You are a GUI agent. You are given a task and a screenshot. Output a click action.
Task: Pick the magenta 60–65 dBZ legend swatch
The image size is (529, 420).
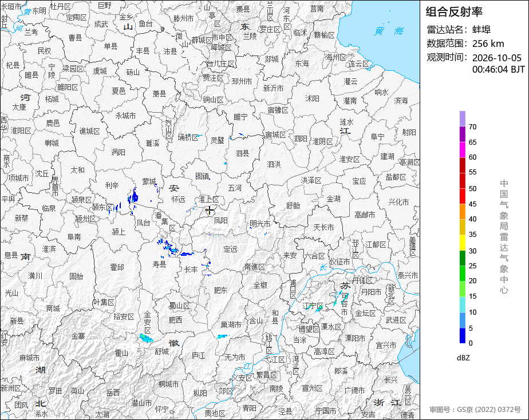click(463, 149)
